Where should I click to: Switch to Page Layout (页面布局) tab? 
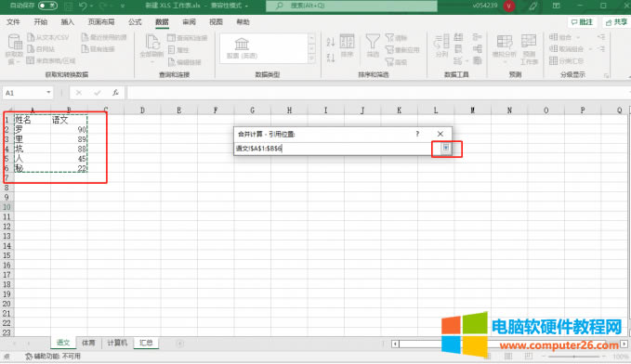point(101,21)
